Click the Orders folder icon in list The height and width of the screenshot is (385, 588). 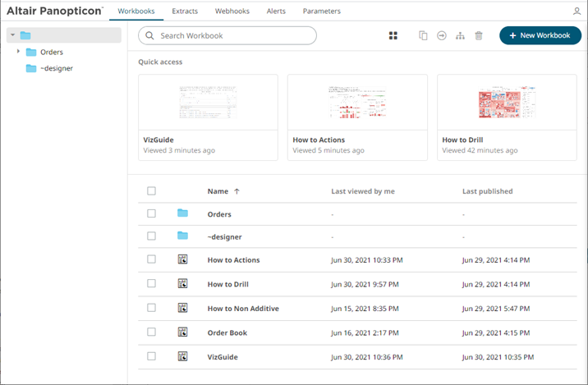pos(182,213)
